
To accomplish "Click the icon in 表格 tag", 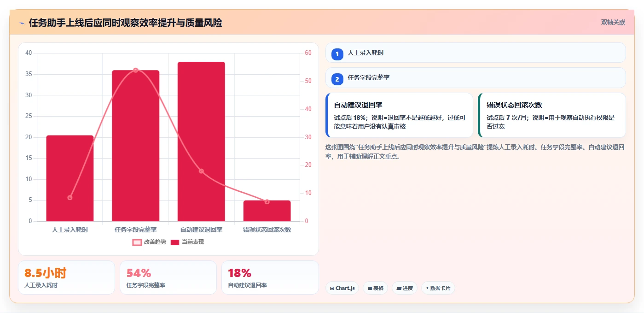I will pos(370,289).
